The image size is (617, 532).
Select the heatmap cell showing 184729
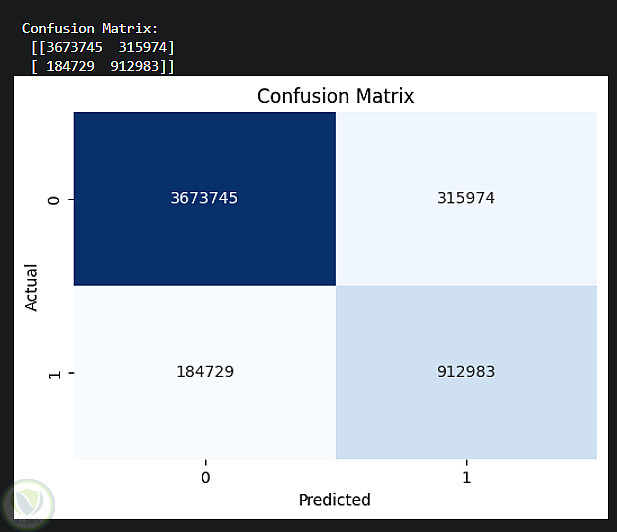[x=204, y=372]
